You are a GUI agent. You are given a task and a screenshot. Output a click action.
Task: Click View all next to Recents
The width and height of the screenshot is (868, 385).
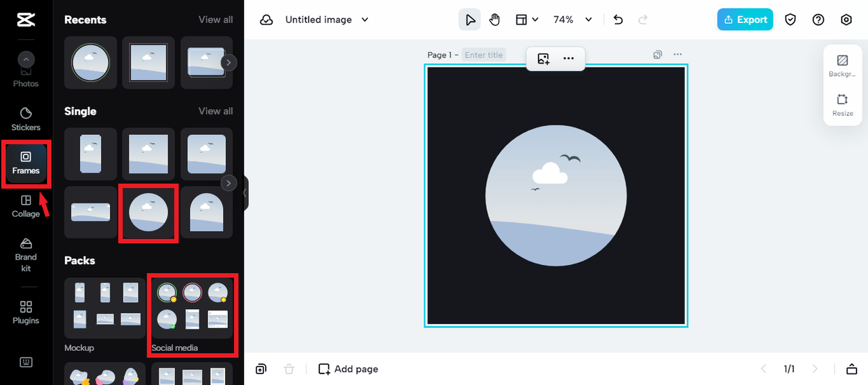click(216, 20)
